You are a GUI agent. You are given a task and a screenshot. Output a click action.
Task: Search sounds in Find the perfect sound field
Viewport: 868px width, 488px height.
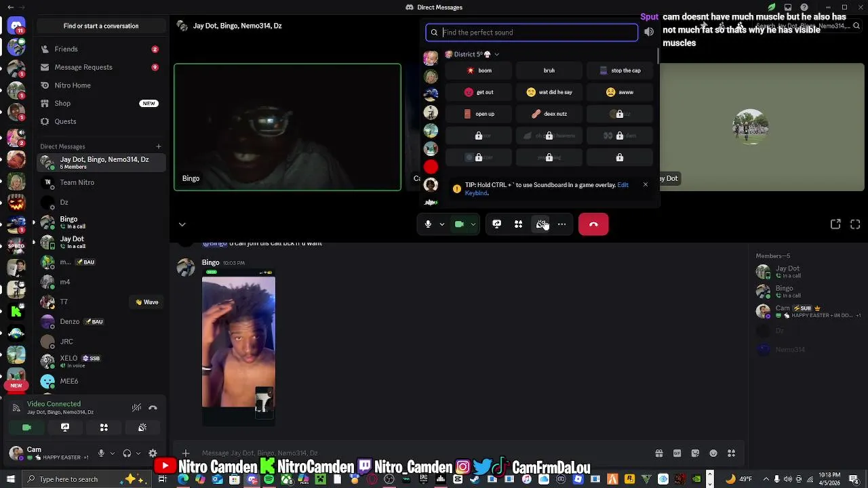pyautogui.click(x=532, y=33)
